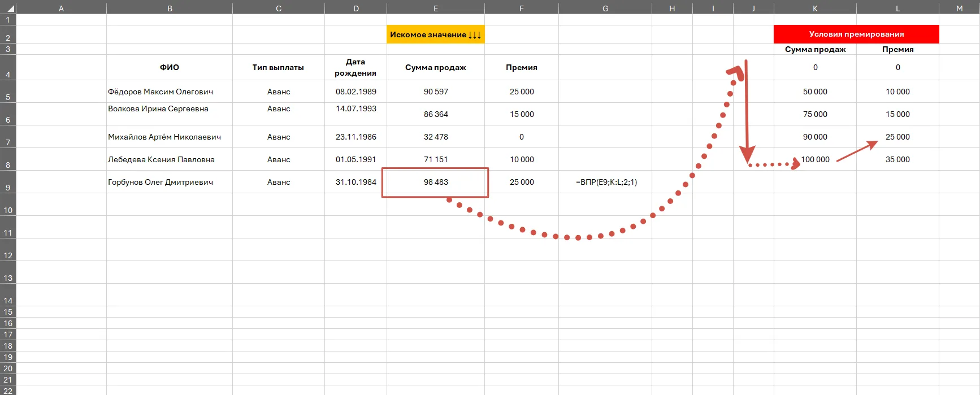The height and width of the screenshot is (395, 980).
Task: Select the birth date 31.10.1984
Action: click(356, 182)
